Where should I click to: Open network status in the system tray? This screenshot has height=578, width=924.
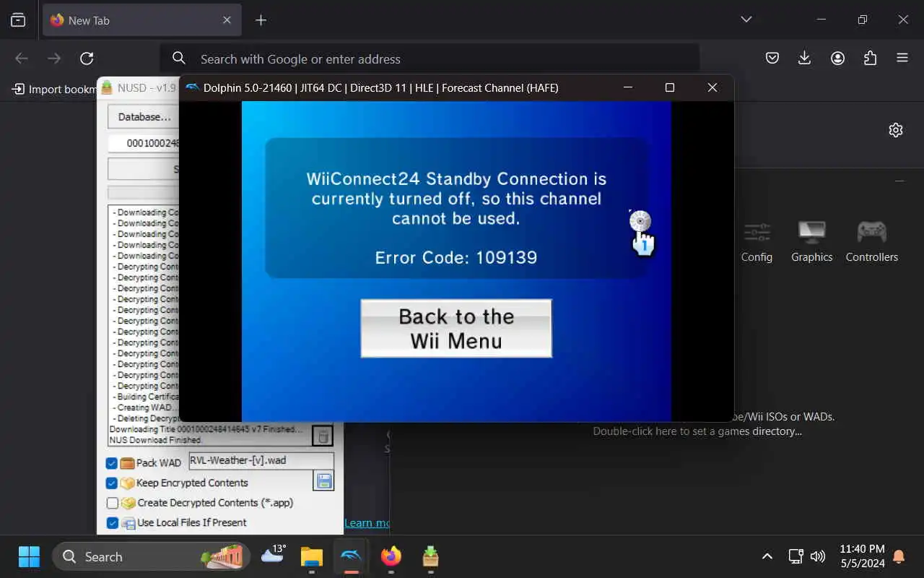[x=796, y=556]
